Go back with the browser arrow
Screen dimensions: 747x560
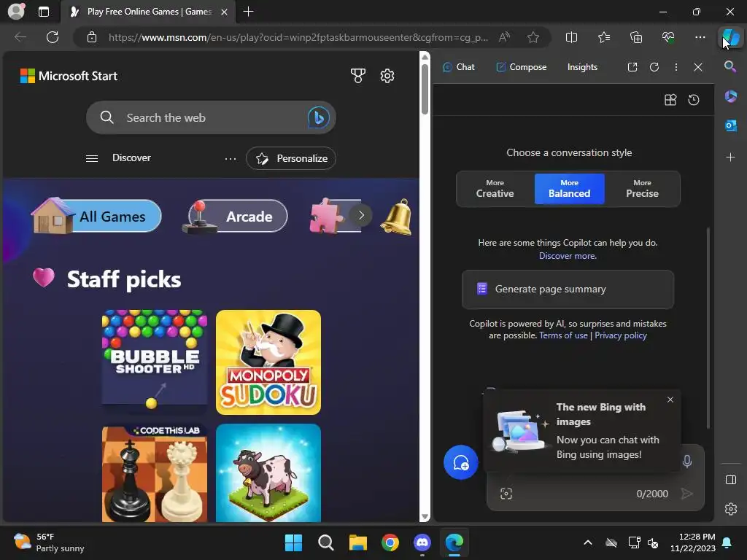[x=20, y=37]
